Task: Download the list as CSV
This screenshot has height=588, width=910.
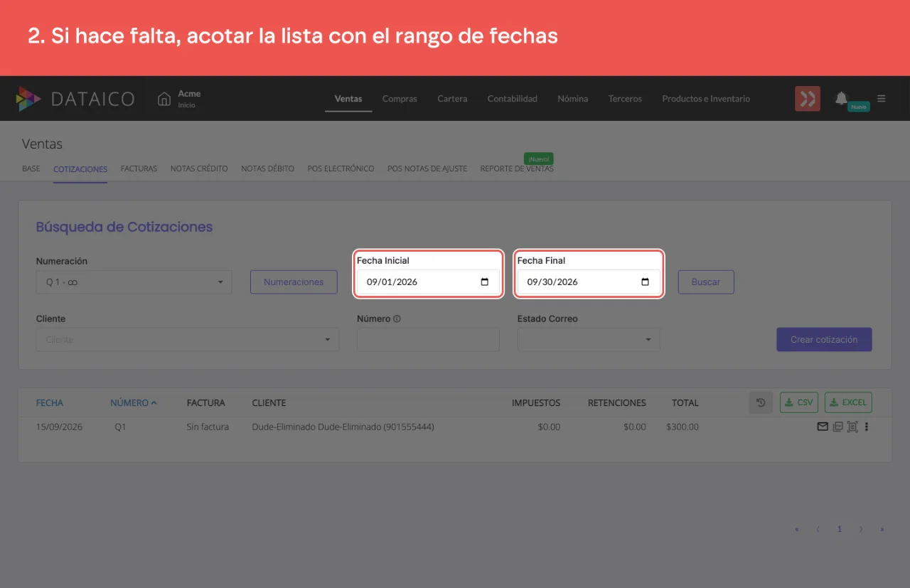Action: [x=799, y=402]
